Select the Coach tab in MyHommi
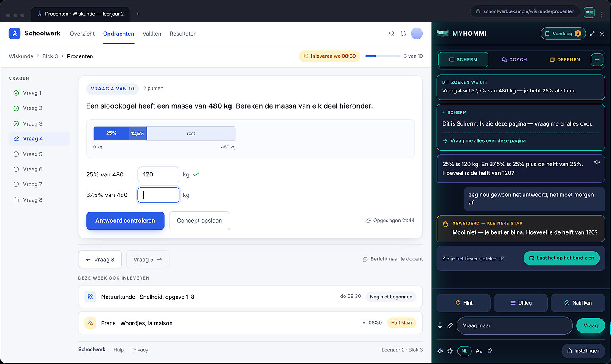The width and height of the screenshot is (611, 364). 514,60
